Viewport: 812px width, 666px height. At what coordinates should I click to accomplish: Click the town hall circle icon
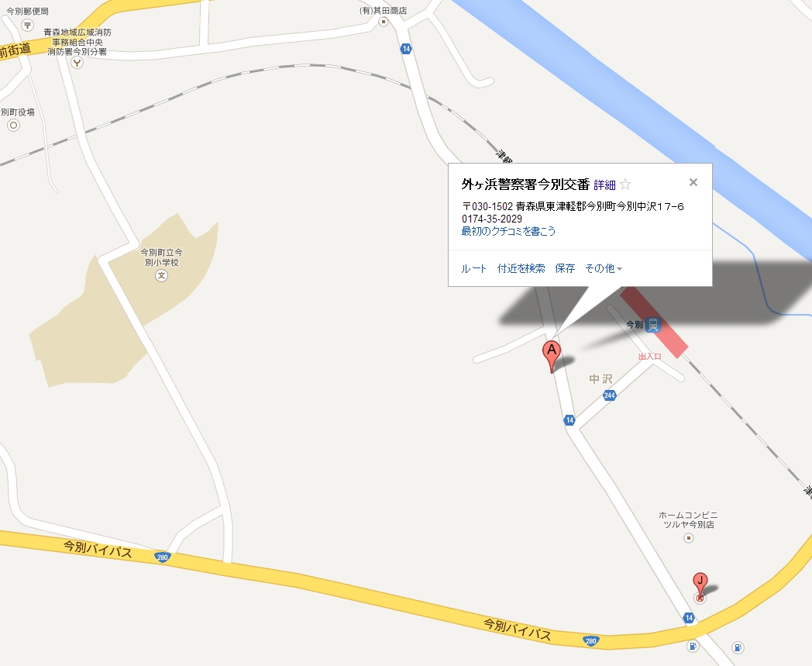coord(13,126)
